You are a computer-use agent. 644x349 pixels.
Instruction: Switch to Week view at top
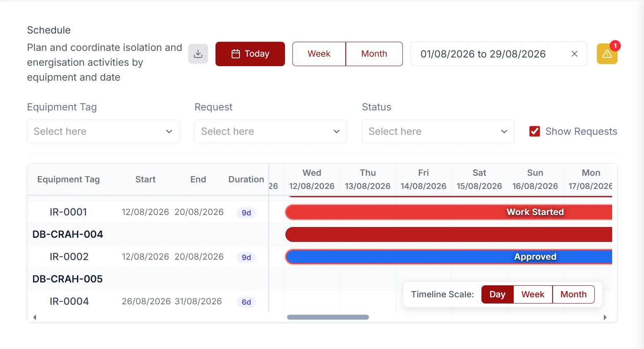pyautogui.click(x=319, y=54)
